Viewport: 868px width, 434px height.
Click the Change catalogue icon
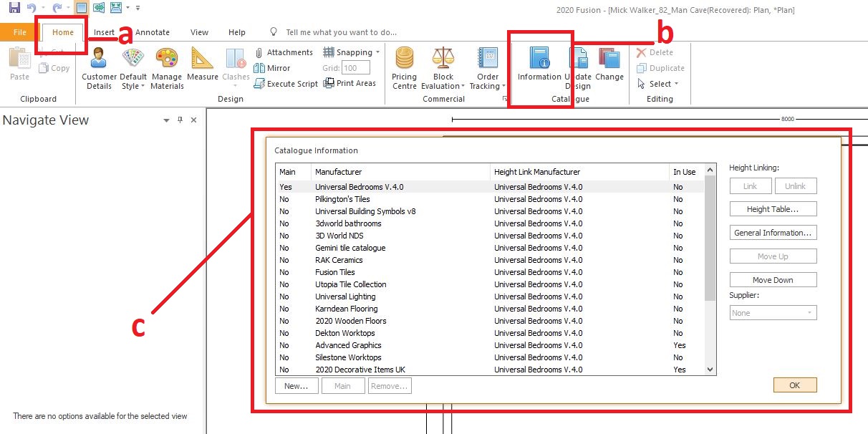coord(609,64)
